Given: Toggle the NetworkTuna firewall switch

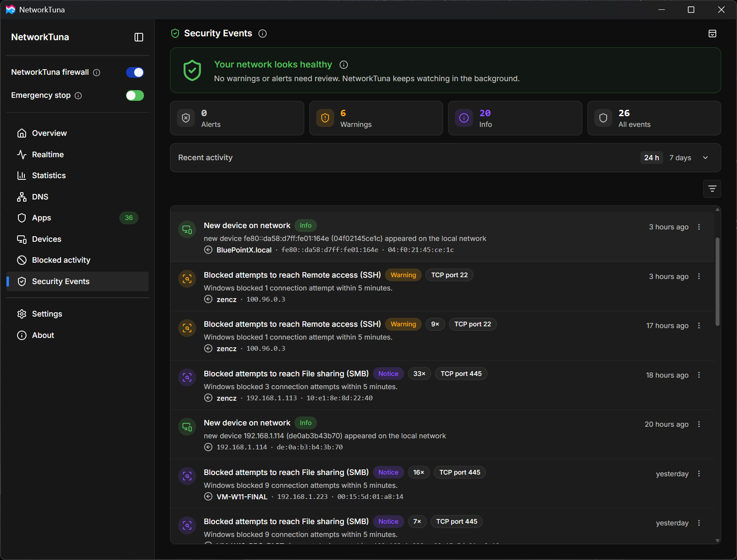Looking at the screenshot, I should pos(135,73).
